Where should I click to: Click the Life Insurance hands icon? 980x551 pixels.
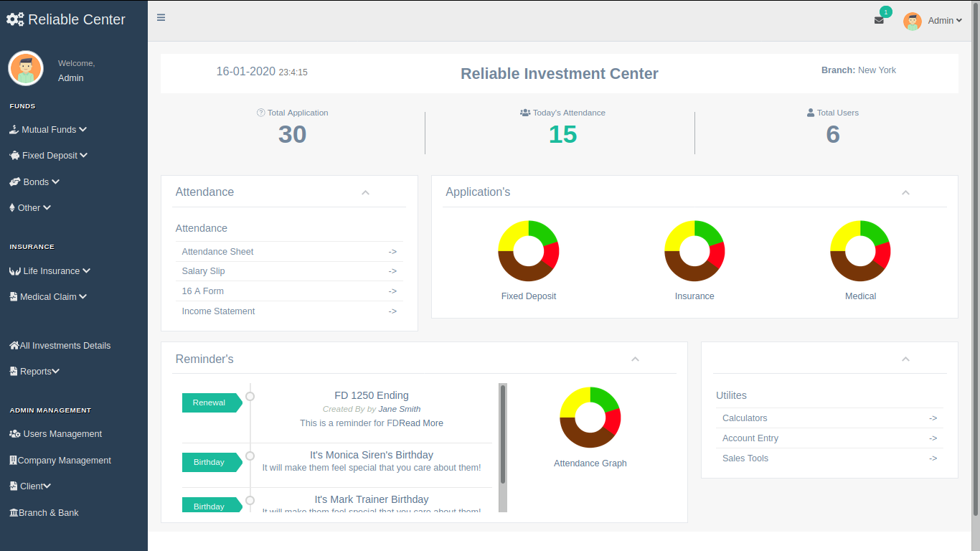click(x=14, y=271)
